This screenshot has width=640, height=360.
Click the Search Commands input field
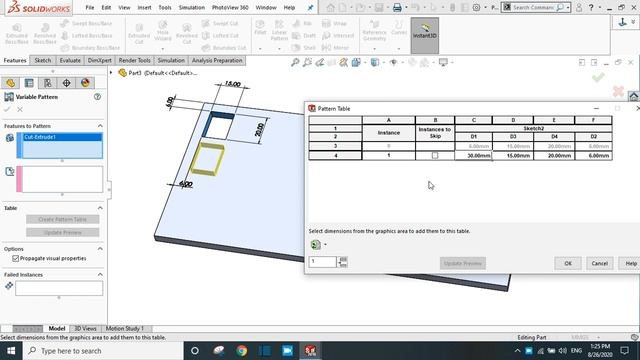click(533, 7)
